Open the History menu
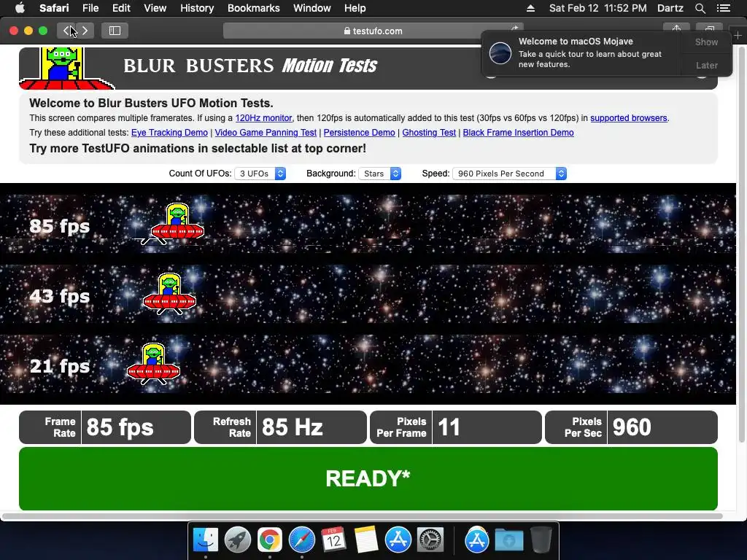 tap(197, 8)
